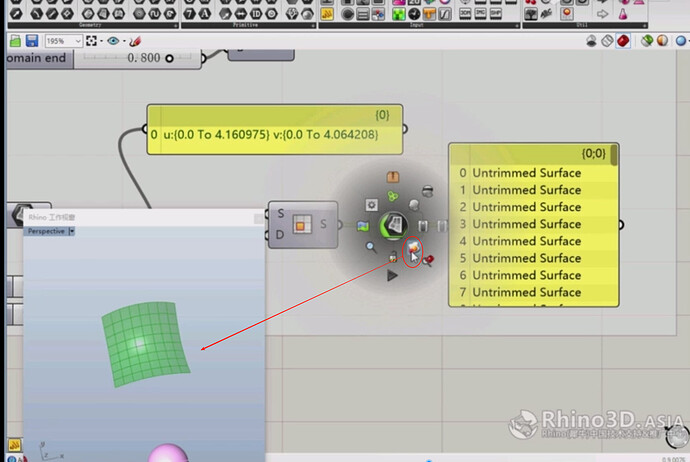Click the pink flask icon in Util
The height and width of the screenshot is (462, 690).
tap(623, 14)
